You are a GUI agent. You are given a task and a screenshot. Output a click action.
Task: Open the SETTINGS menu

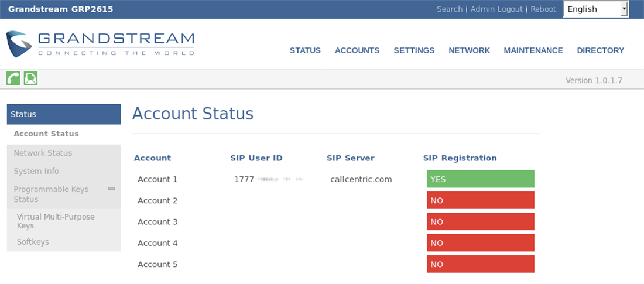(414, 50)
